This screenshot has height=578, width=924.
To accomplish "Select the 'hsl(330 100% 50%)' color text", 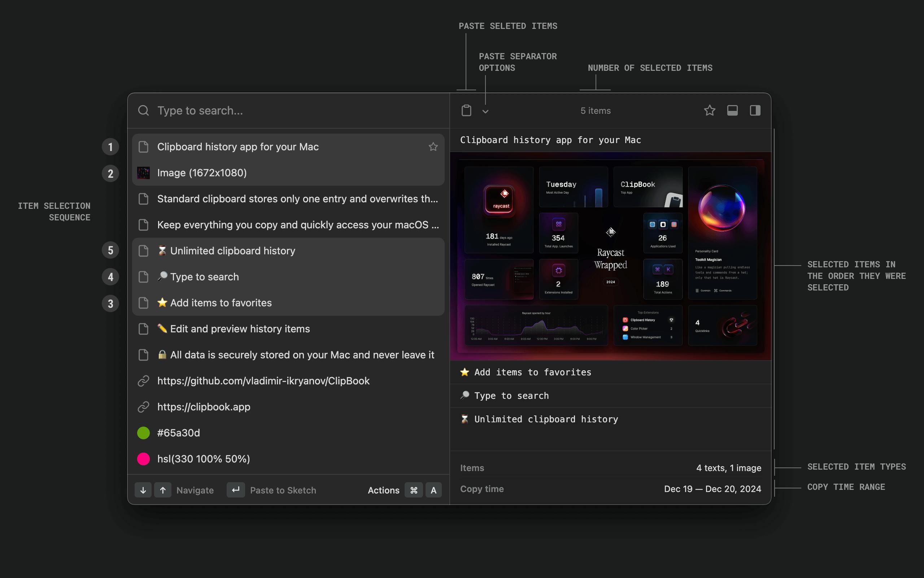I will [x=204, y=459].
